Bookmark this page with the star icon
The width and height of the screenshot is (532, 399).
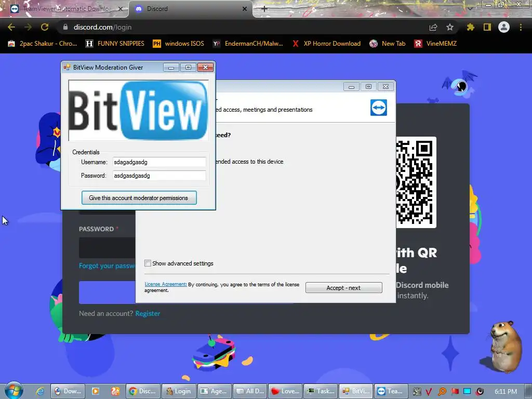(x=450, y=27)
